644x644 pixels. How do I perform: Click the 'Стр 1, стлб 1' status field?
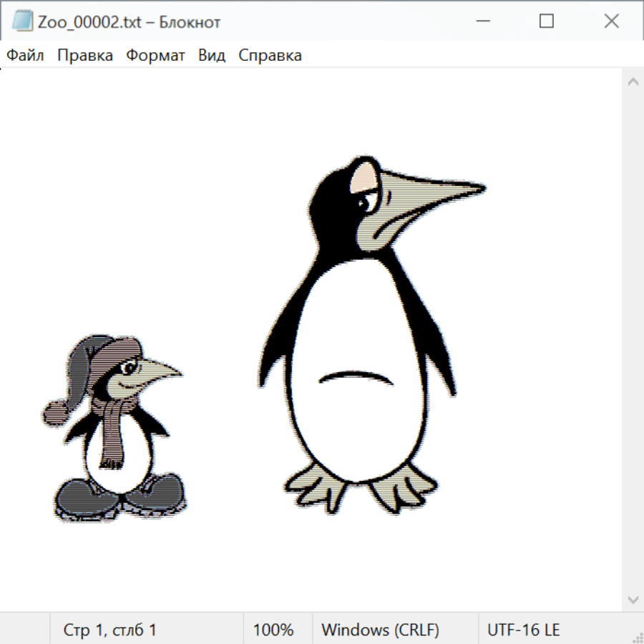click(x=110, y=630)
